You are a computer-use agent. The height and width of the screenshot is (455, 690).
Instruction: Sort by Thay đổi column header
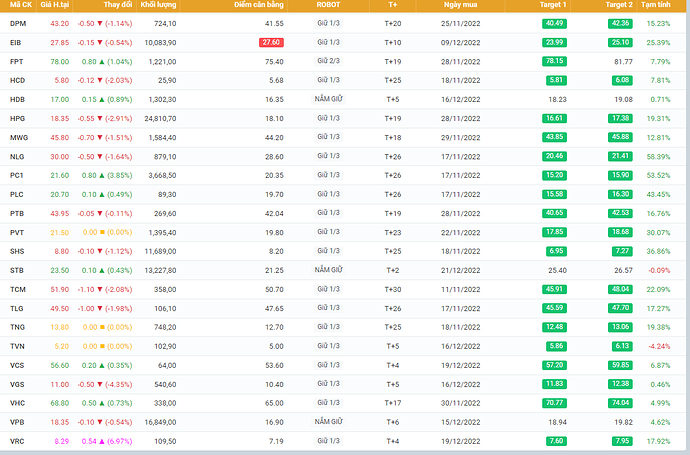pos(117,5)
